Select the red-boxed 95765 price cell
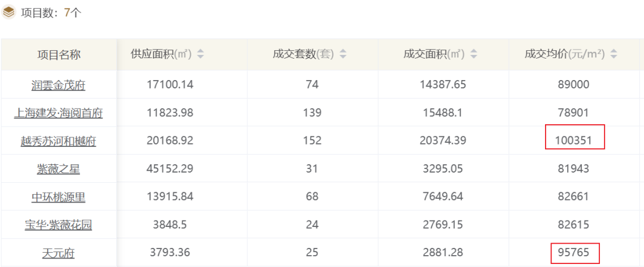 point(574,253)
